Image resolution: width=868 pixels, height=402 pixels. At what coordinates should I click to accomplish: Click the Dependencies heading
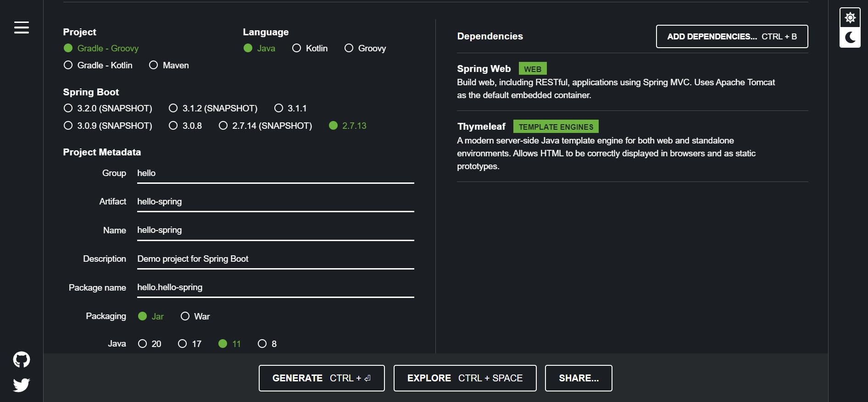coord(490,36)
